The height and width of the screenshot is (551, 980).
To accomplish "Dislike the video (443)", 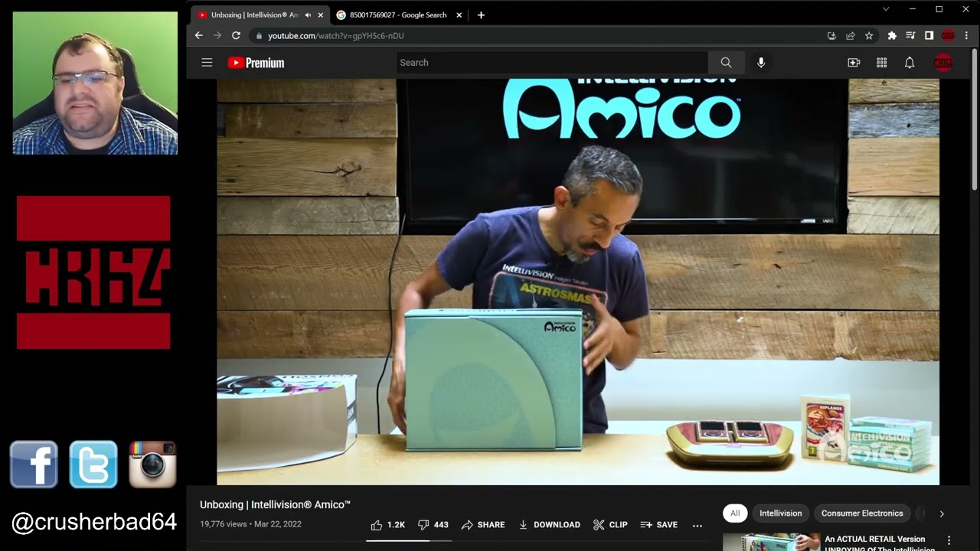I will (433, 525).
